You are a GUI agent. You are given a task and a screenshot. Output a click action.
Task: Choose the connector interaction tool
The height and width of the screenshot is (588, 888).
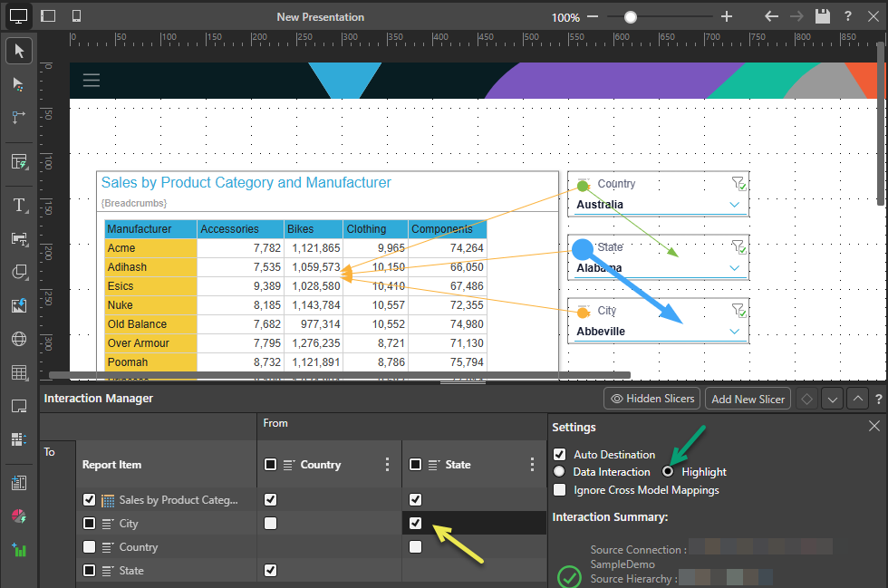19,117
